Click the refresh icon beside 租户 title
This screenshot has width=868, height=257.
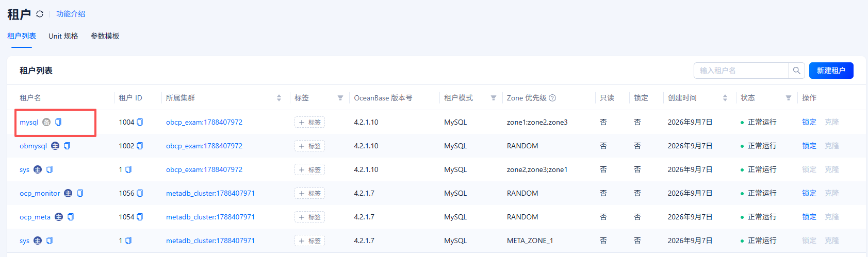coord(40,14)
